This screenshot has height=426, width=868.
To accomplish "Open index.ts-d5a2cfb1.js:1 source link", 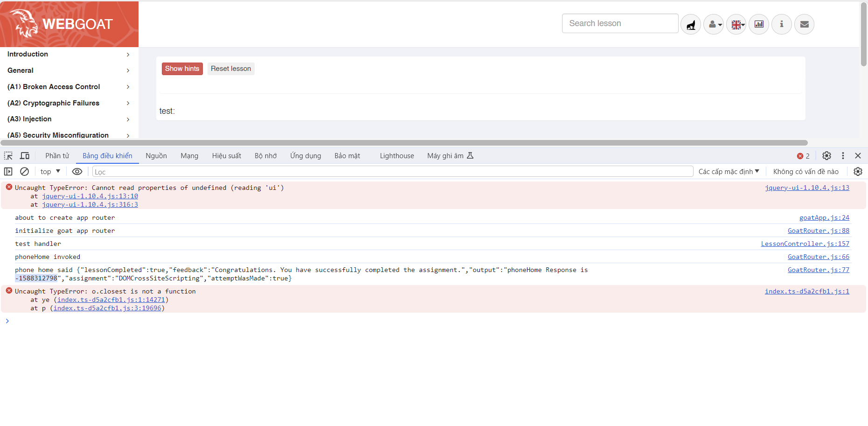I will (807, 291).
